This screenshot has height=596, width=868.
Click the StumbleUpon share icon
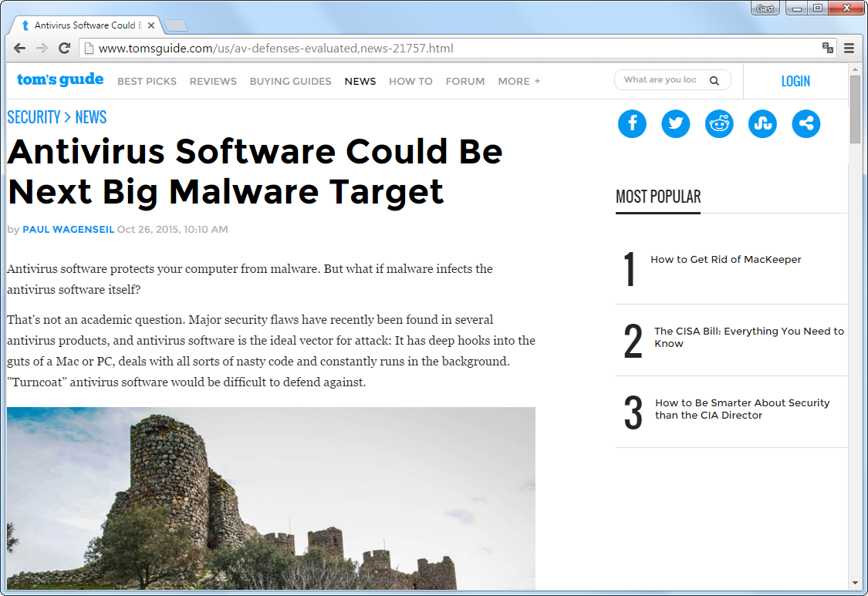(x=762, y=123)
